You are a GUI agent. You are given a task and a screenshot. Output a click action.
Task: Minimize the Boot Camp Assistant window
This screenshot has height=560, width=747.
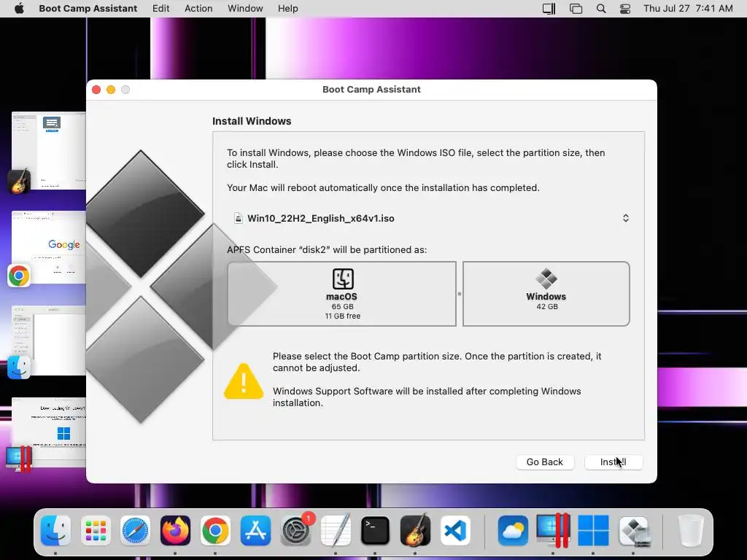tap(111, 90)
